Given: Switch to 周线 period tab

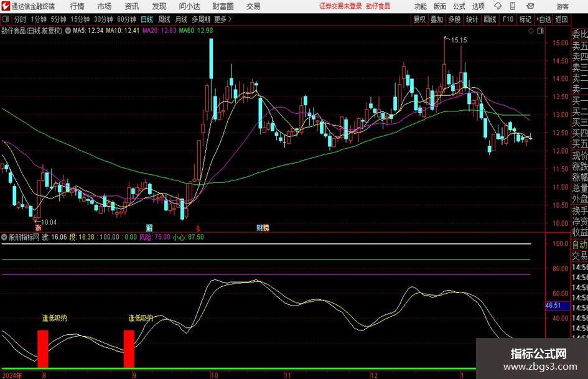Looking at the screenshot, I should click(164, 19).
